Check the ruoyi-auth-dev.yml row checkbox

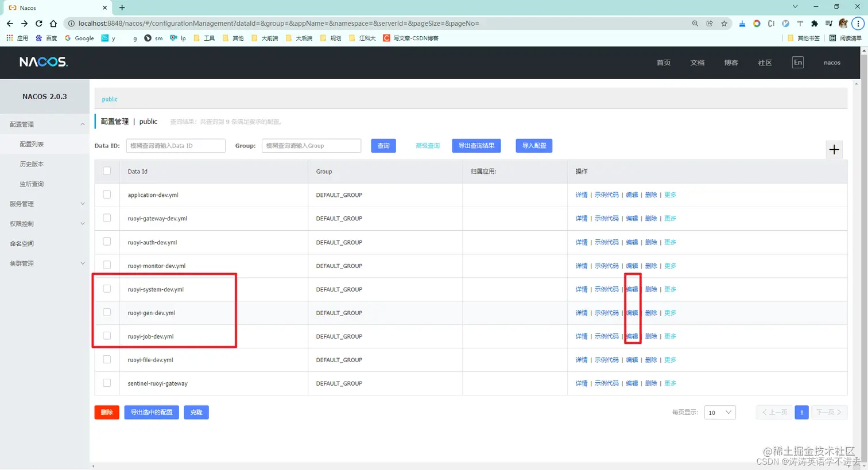107,242
